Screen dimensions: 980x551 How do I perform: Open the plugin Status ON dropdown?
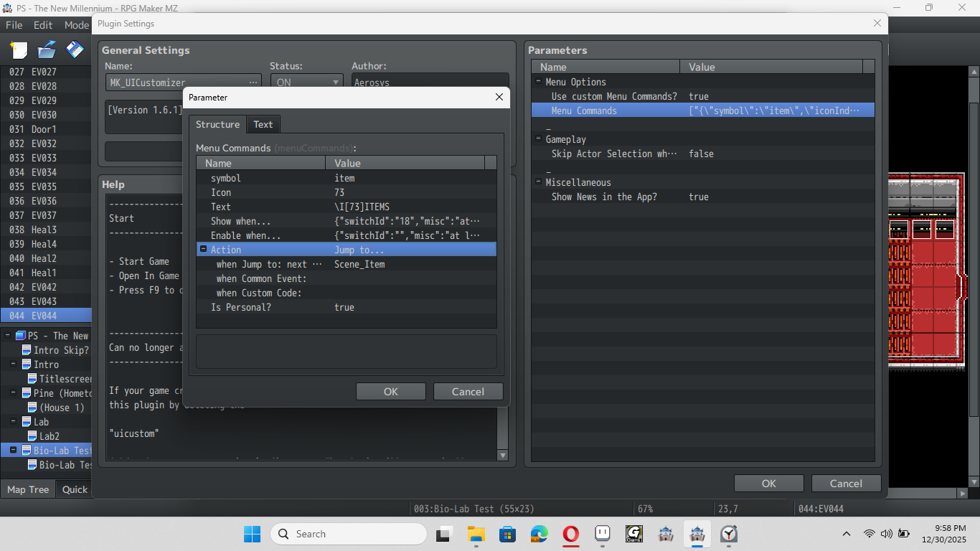click(x=306, y=83)
